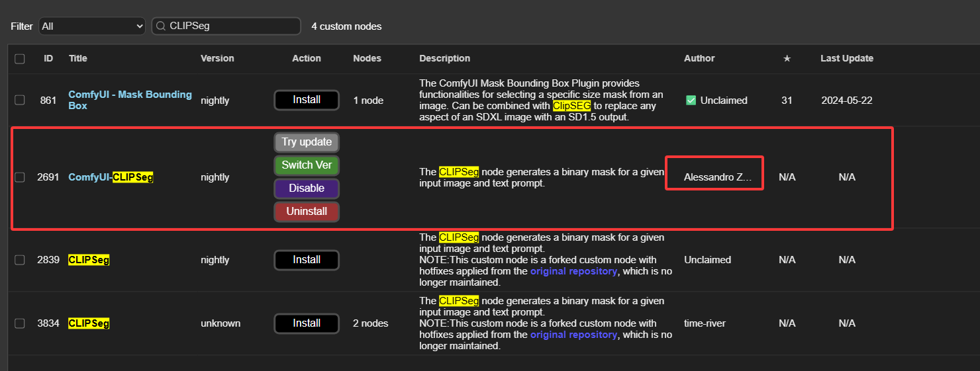Install the CLIPSeg node with ID 2839

307,260
